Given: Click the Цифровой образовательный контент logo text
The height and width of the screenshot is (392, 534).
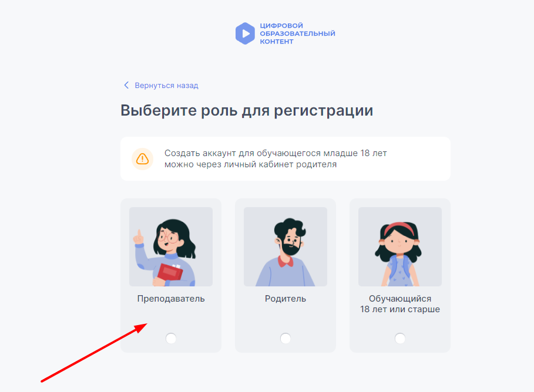Looking at the screenshot, I should point(297,33).
